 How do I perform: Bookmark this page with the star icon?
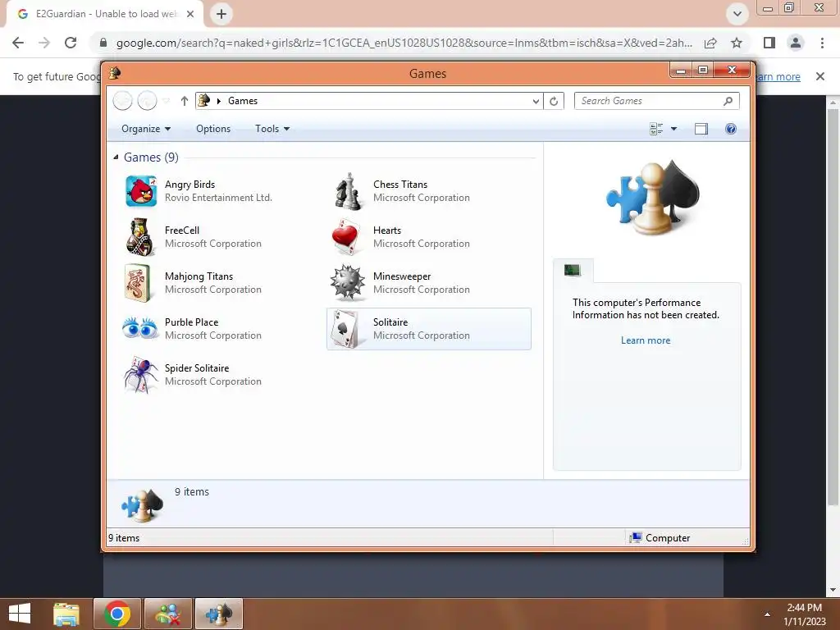(x=737, y=43)
